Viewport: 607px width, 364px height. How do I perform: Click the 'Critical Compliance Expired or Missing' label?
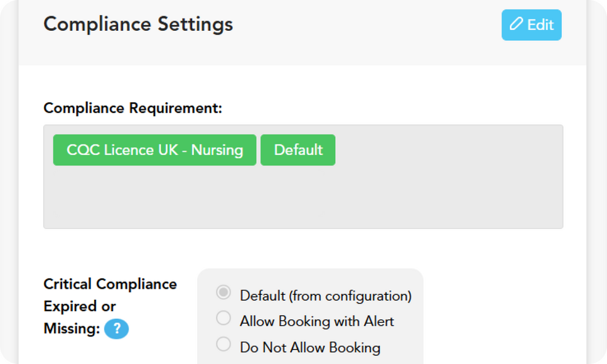(110, 306)
